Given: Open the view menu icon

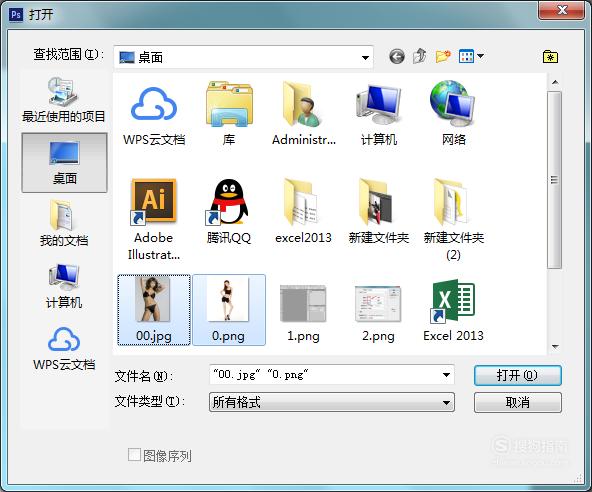Looking at the screenshot, I should [466, 56].
